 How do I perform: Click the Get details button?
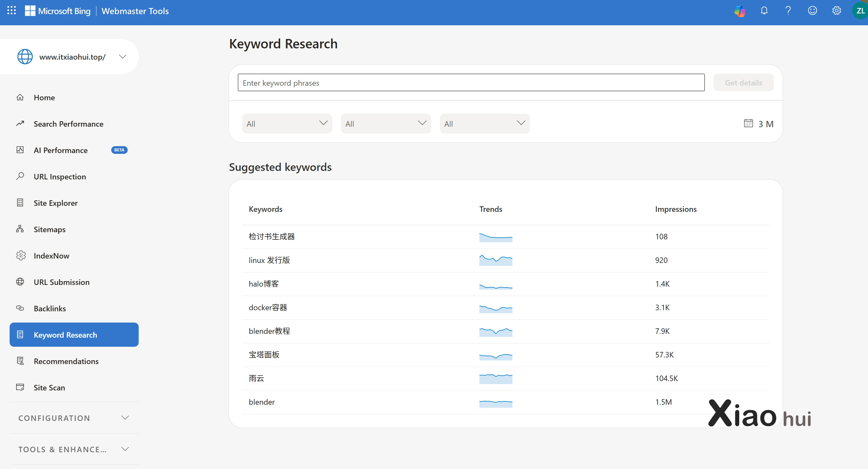tap(743, 83)
